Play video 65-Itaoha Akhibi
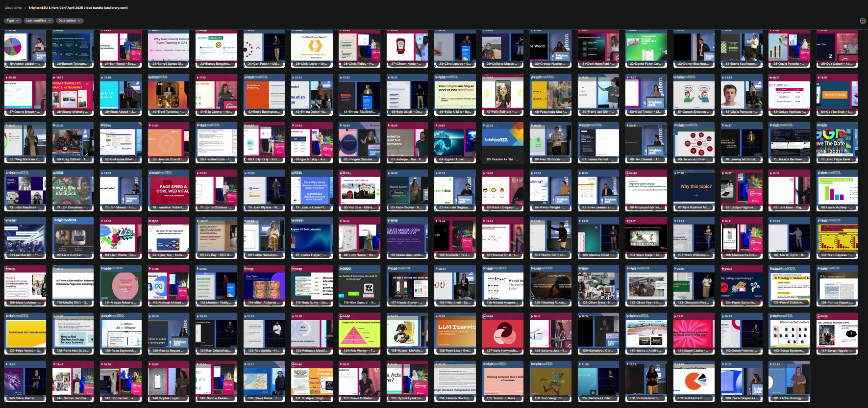This screenshot has height=408, width=868. (x=502, y=143)
